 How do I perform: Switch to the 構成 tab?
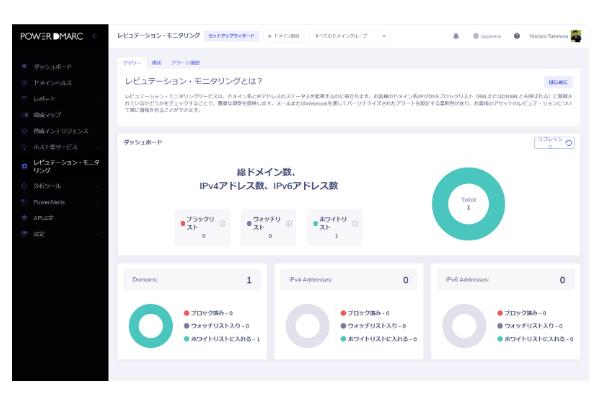(x=156, y=62)
